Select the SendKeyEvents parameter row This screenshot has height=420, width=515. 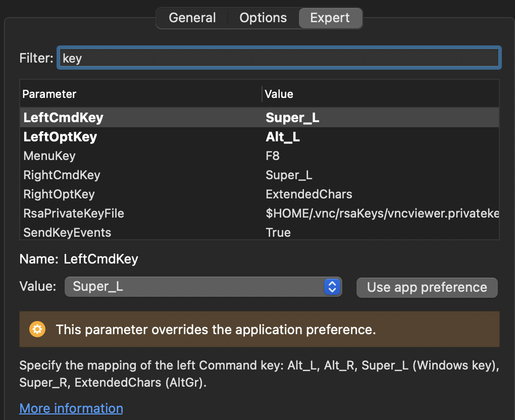(x=67, y=233)
